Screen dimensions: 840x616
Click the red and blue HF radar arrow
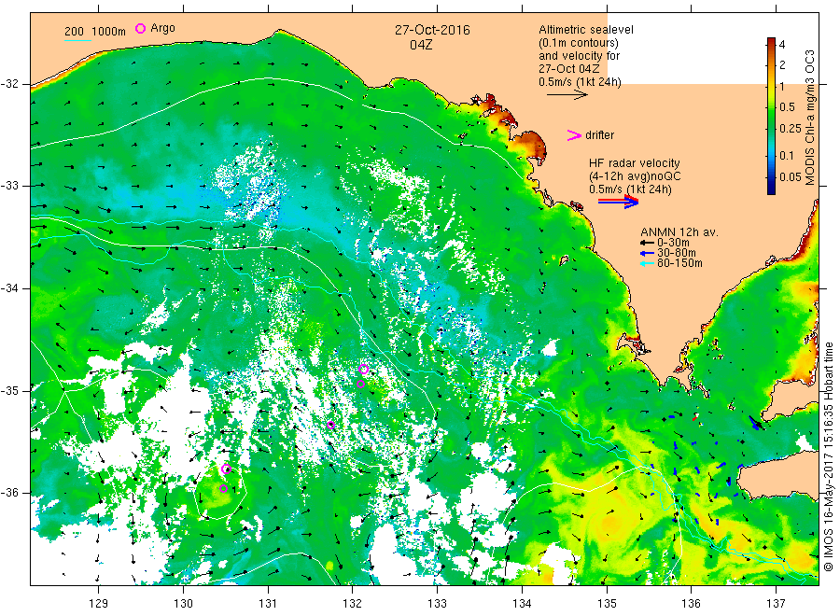(619, 202)
